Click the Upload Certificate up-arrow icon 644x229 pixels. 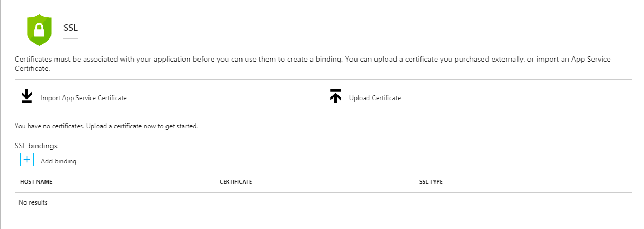[335, 97]
